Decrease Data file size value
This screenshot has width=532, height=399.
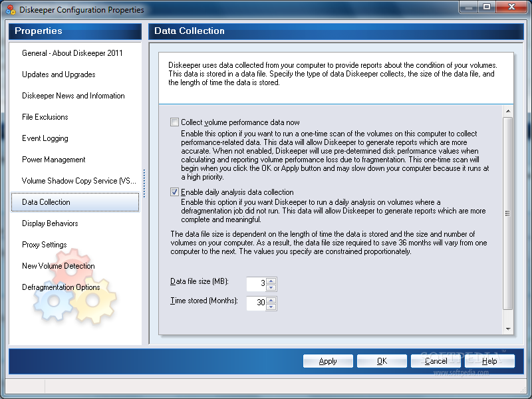[271, 288]
